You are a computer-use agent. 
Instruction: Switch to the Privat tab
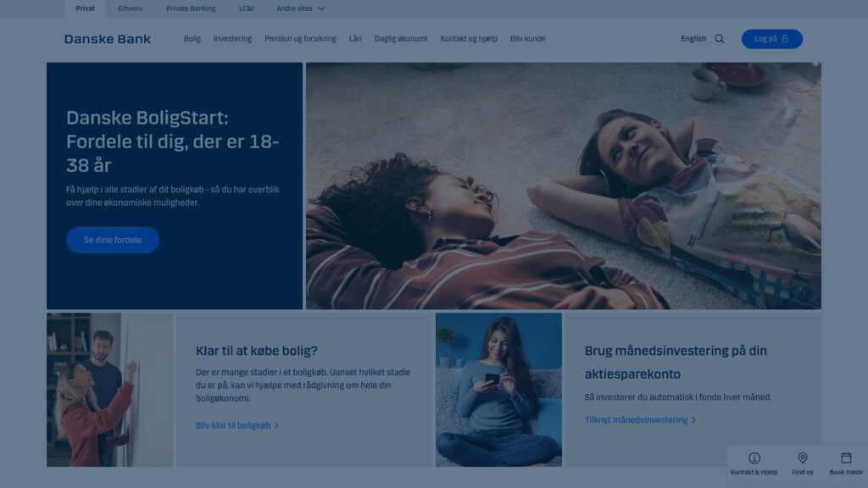(86, 8)
